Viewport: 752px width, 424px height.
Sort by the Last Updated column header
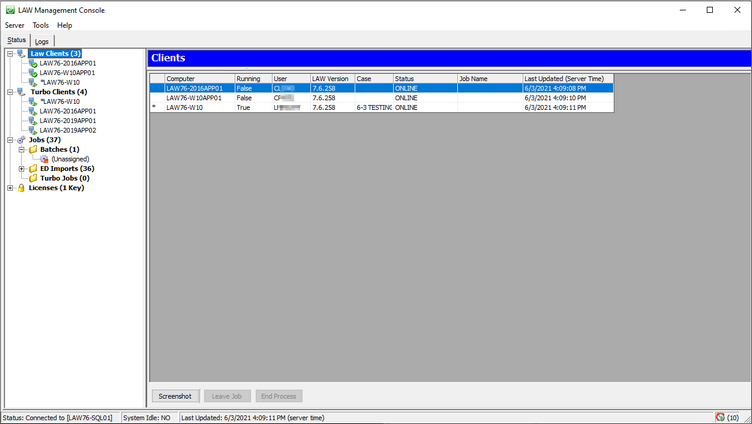[566, 78]
